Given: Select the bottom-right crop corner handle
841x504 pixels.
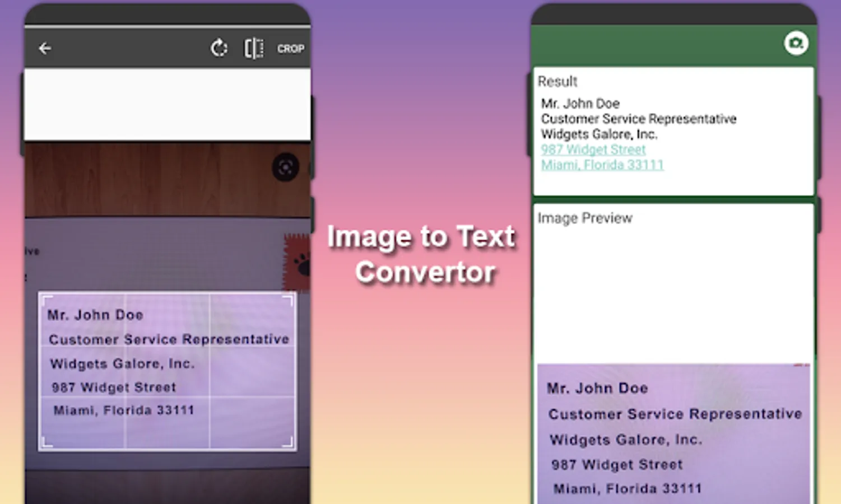Looking at the screenshot, I should pos(287,442).
